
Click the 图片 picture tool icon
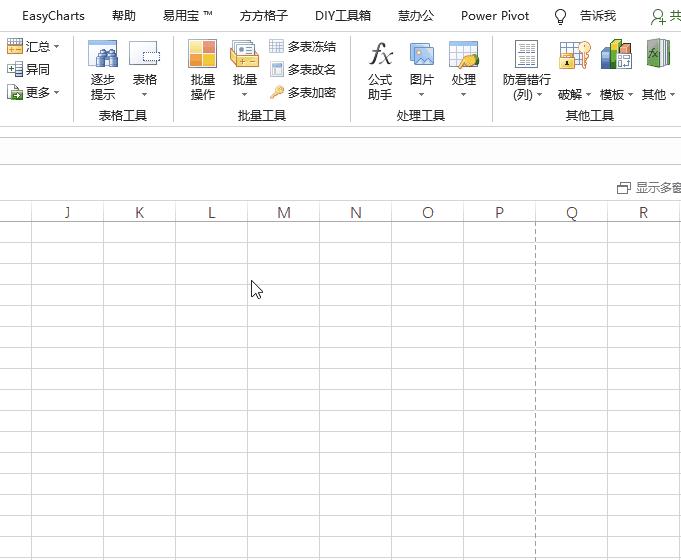tap(422, 53)
